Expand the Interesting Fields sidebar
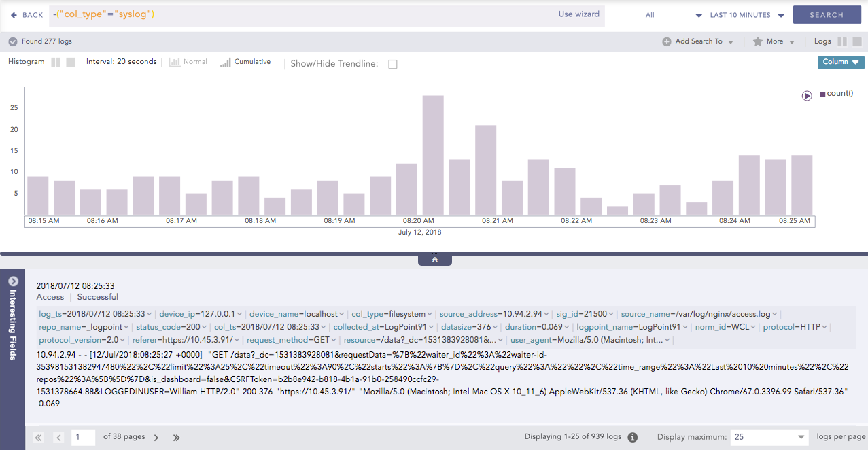 (x=12, y=281)
